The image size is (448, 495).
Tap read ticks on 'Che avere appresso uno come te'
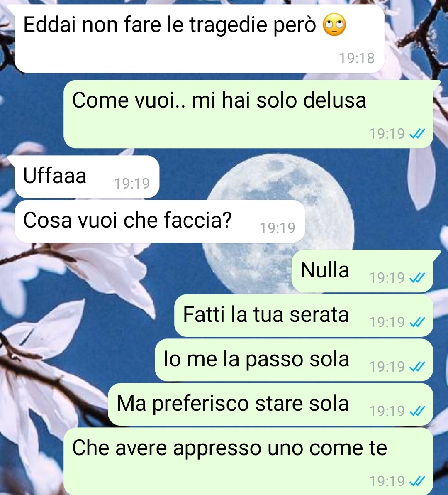417,481
